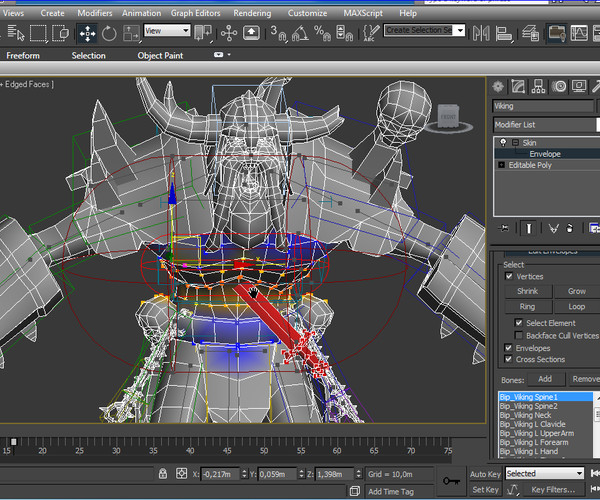Open the Selected key filter dropdown
This screenshot has height=500, width=600.
click(x=545, y=474)
